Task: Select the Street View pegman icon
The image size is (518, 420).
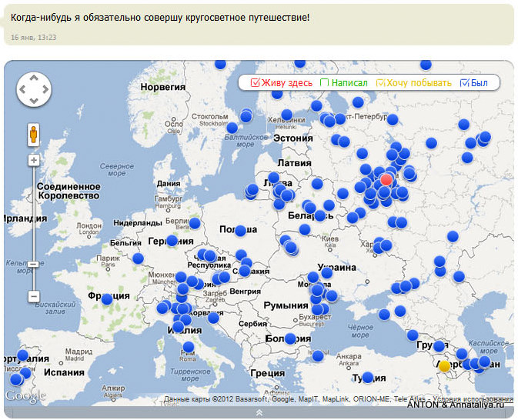Action: click(x=33, y=135)
